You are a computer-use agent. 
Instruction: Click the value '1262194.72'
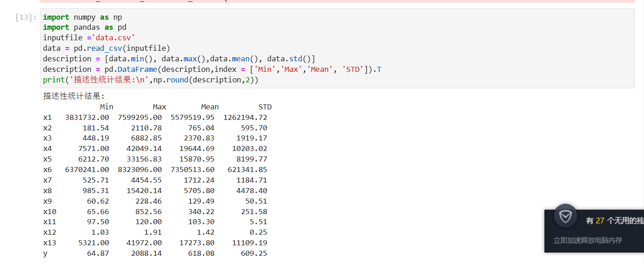[x=245, y=117]
